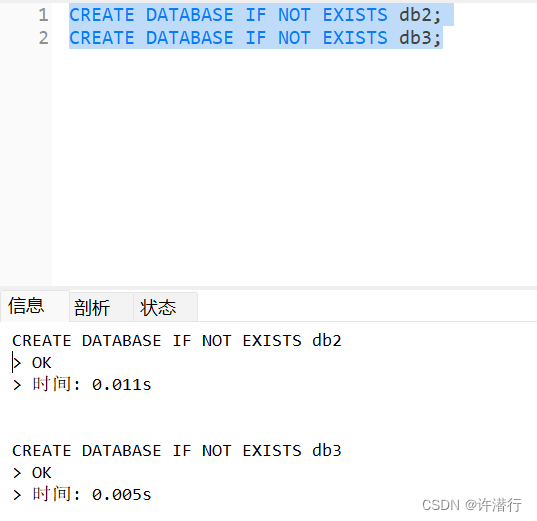537x521 pixels.
Task: Click line number 2 in gutter
Action: 43,38
